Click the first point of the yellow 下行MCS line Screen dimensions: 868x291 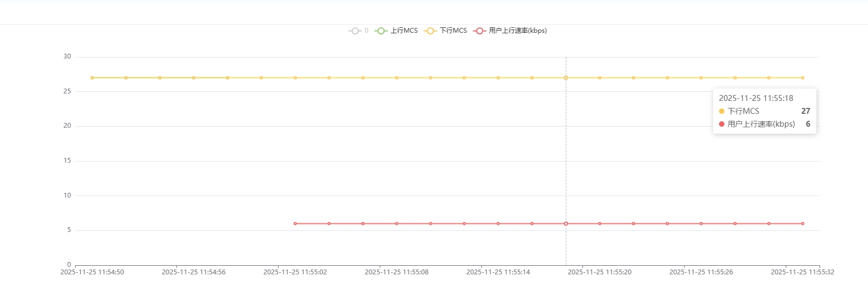coord(92,78)
